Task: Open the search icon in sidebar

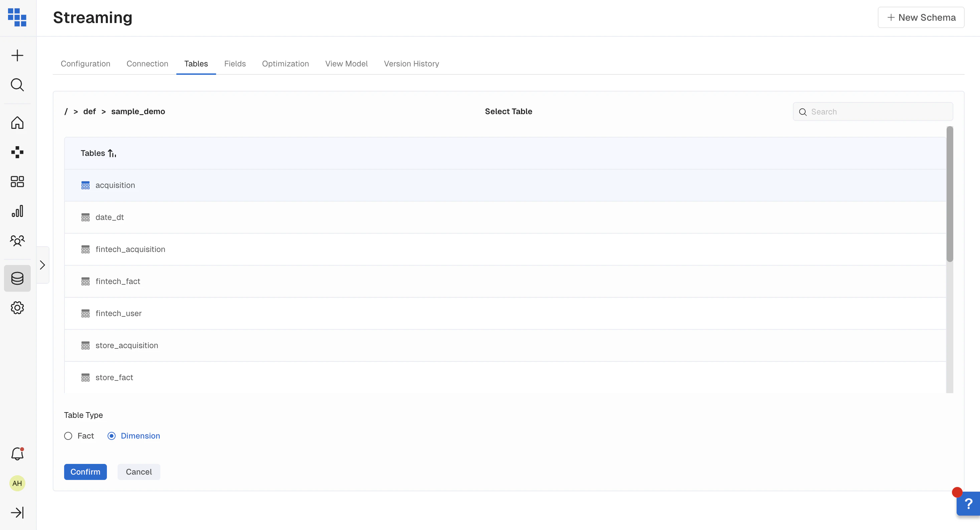Action: click(x=17, y=85)
